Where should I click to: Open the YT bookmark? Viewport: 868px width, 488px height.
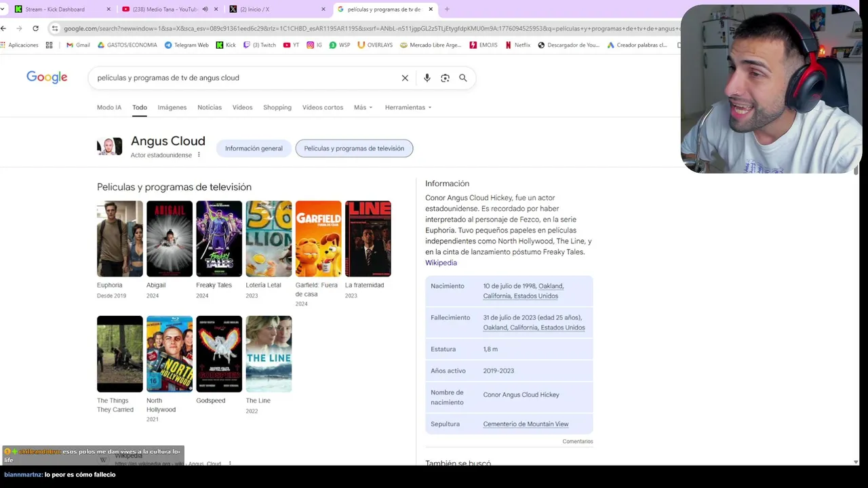[x=291, y=45]
